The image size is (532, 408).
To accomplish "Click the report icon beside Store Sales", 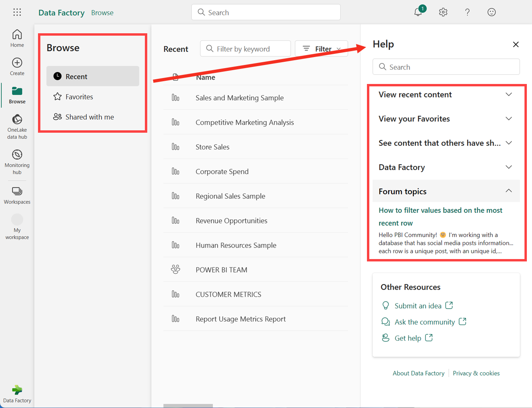I will 175,147.
